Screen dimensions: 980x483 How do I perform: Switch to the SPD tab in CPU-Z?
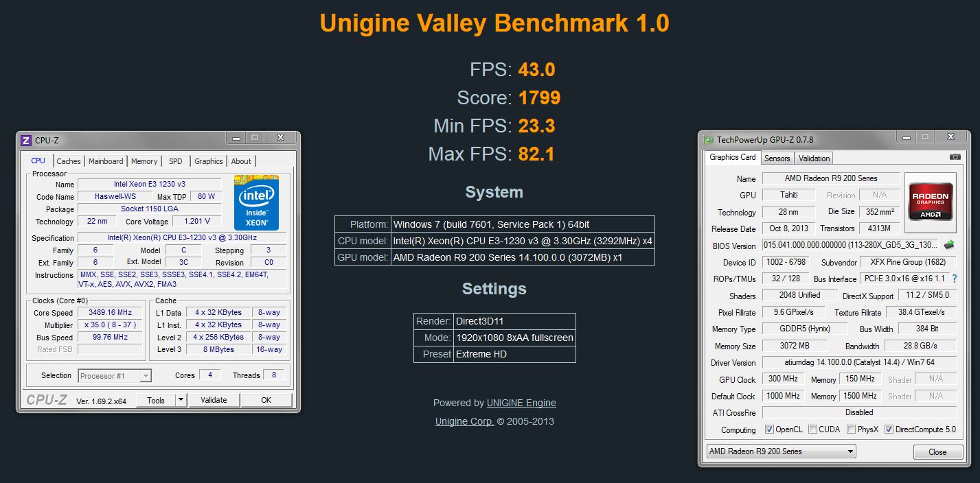click(176, 161)
